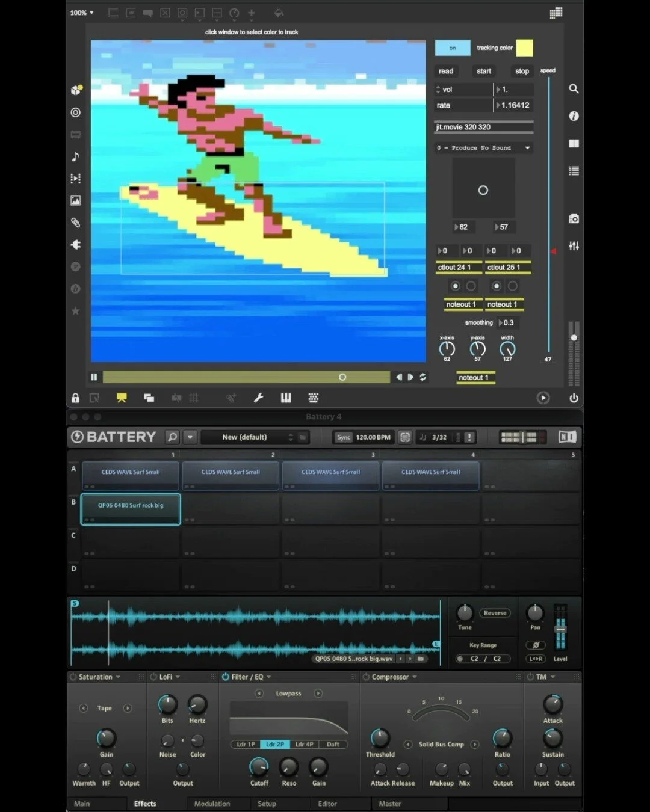Image resolution: width=650 pixels, height=812 pixels.
Task: Toggle the patcher lock icon
Action: pos(75,398)
